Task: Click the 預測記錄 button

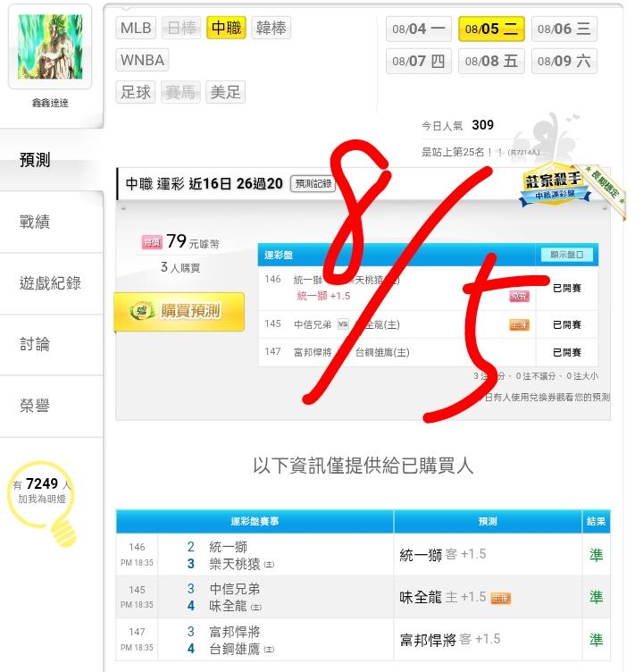Action: pos(313,184)
